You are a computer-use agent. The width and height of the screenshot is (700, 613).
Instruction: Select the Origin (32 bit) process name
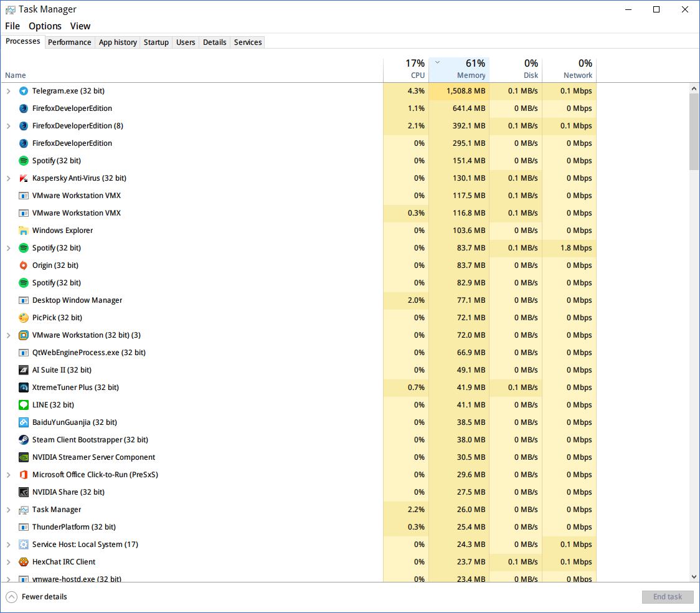(x=55, y=265)
